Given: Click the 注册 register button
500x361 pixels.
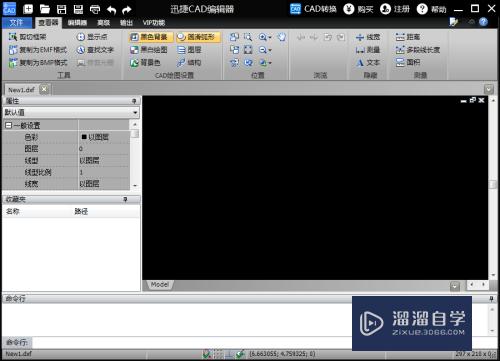Looking at the screenshot, I should tap(395, 9).
